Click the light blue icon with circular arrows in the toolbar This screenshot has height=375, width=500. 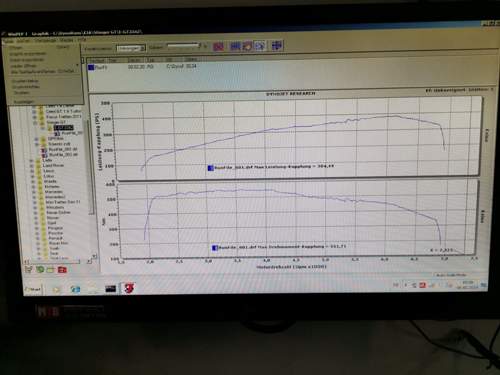coord(260,45)
